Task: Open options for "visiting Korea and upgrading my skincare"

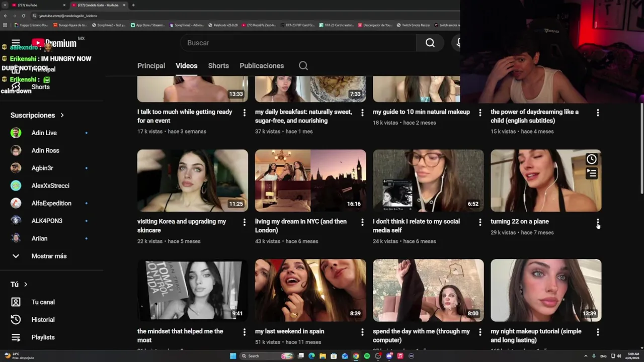Action: tap(245, 222)
